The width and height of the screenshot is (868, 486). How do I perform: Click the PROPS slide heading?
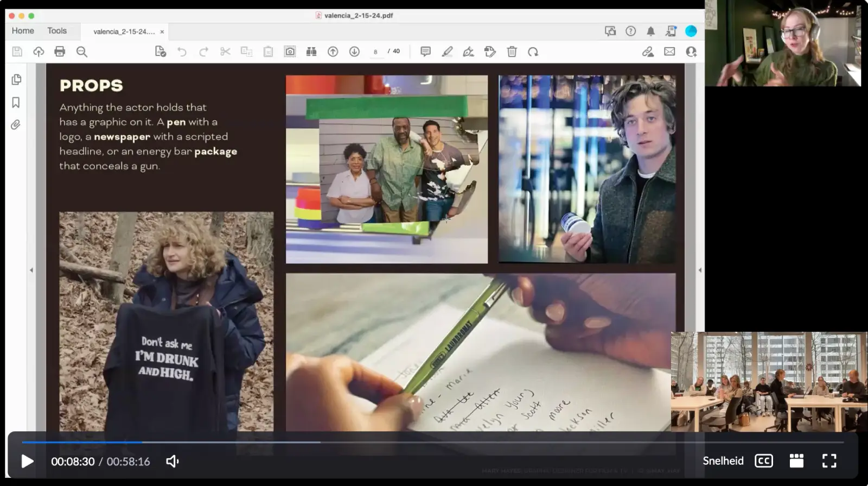click(91, 85)
